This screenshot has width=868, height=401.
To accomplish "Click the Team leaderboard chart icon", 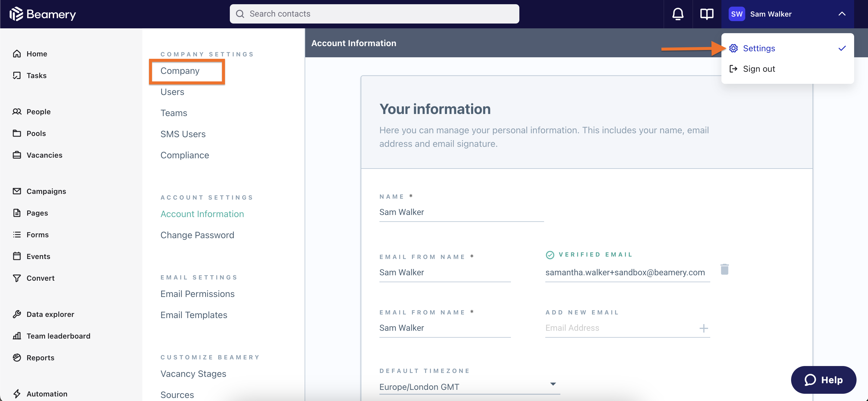I will (x=17, y=336).
